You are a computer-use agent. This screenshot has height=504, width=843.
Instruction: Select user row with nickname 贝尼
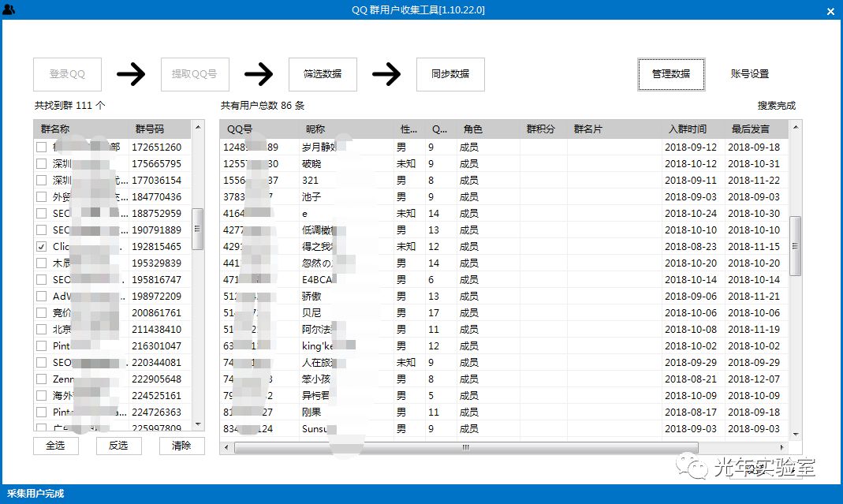pyautogui.click(x=504, y=312)
